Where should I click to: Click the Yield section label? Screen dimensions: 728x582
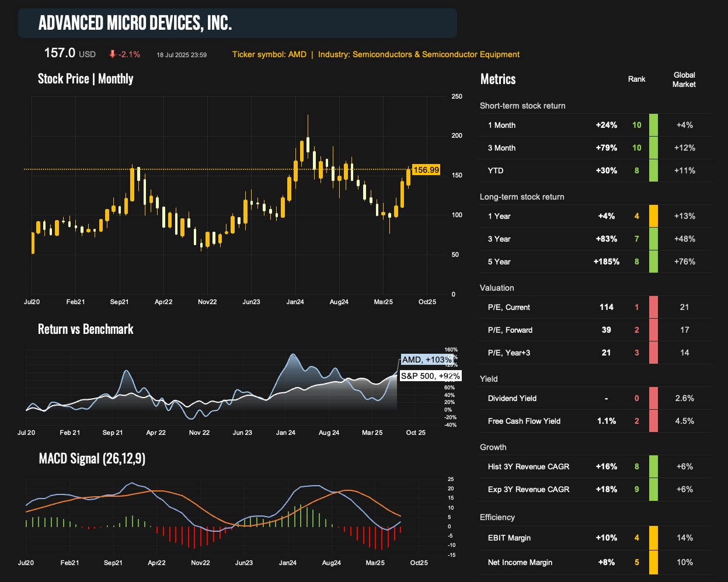click(x=489, y=379)
